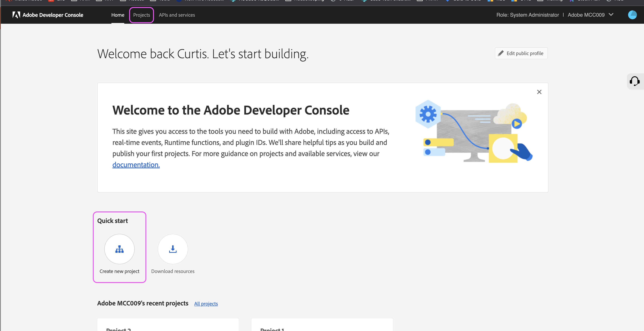Click the Role: System Administrator label

pyautogui.click(x=527, y=15)
